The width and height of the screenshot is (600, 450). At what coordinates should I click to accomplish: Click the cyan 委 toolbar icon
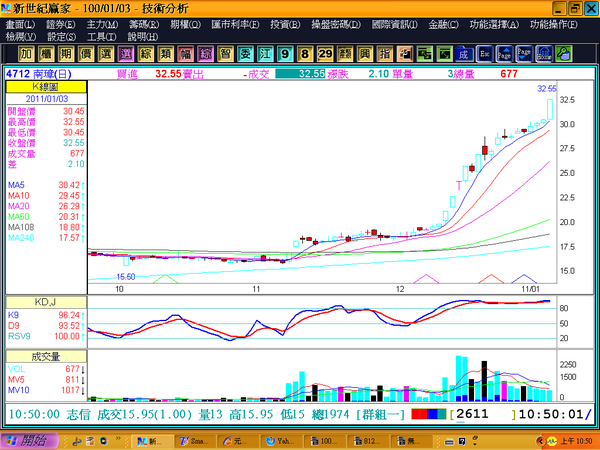tap(245, 54)
